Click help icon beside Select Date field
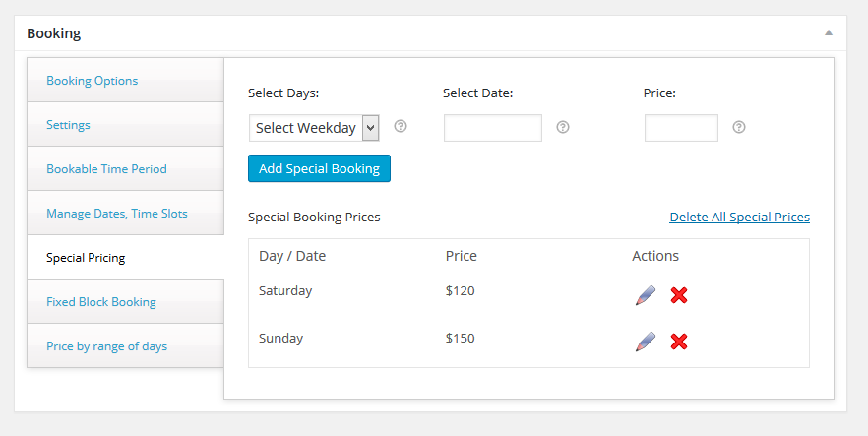Image resolution: width=868 pixels, height=436 pixels. coord(563,127)
